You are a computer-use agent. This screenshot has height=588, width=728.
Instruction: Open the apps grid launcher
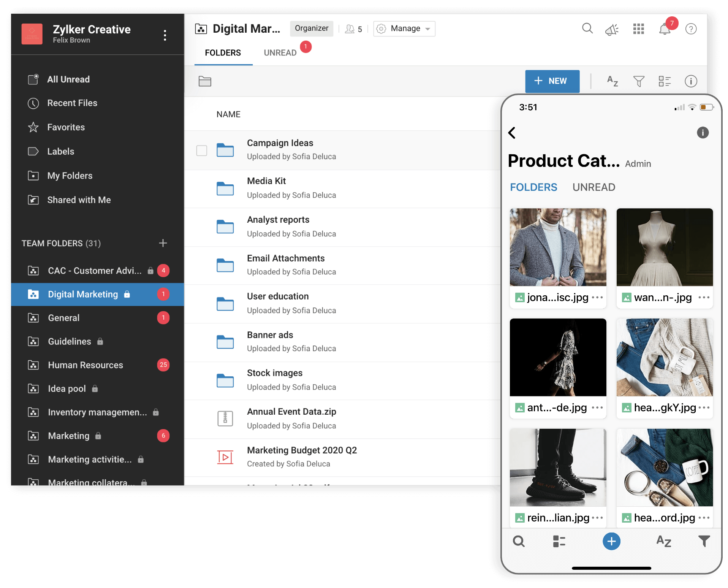click(638, 29)
